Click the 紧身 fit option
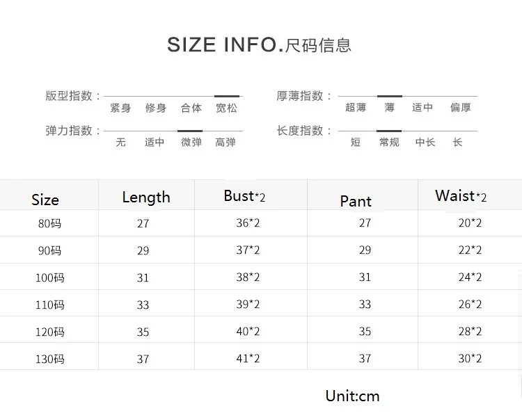Viewport: 522px width, 420px height. (120, 108)
